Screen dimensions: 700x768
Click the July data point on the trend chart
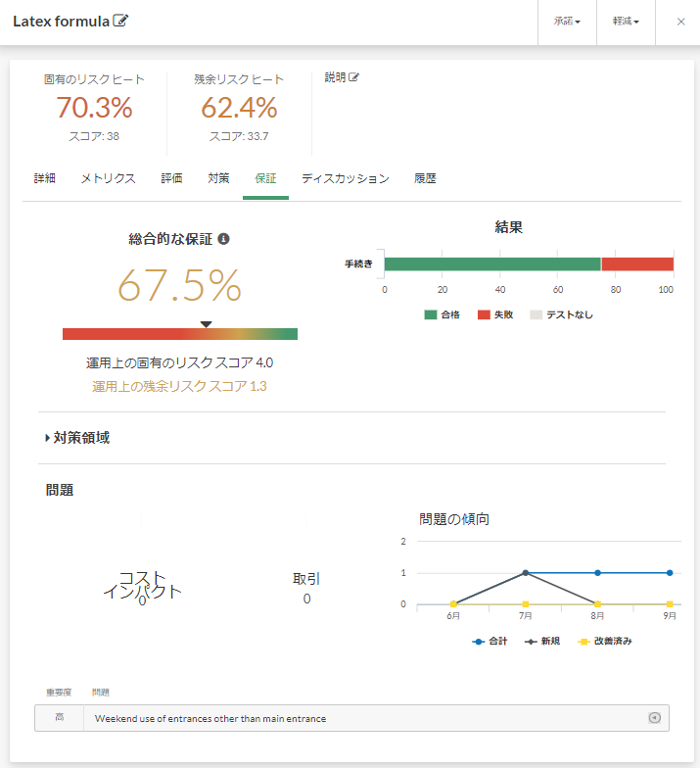(526, 573)
